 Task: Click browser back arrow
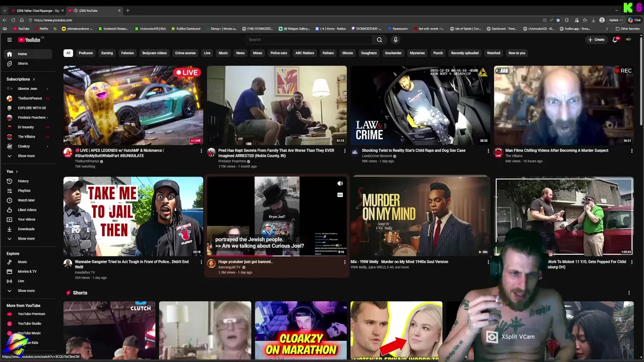click(5, 20)
